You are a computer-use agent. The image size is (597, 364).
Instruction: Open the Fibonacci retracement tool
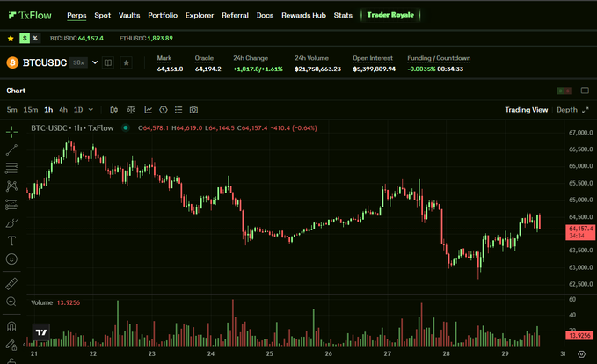tap(11, 168)
